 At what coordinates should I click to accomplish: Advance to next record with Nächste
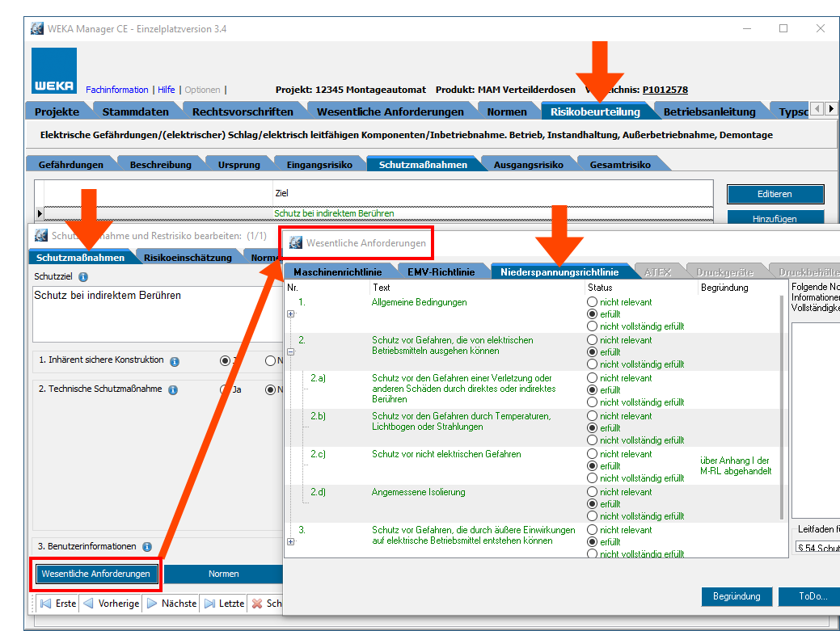coord(171,604)
